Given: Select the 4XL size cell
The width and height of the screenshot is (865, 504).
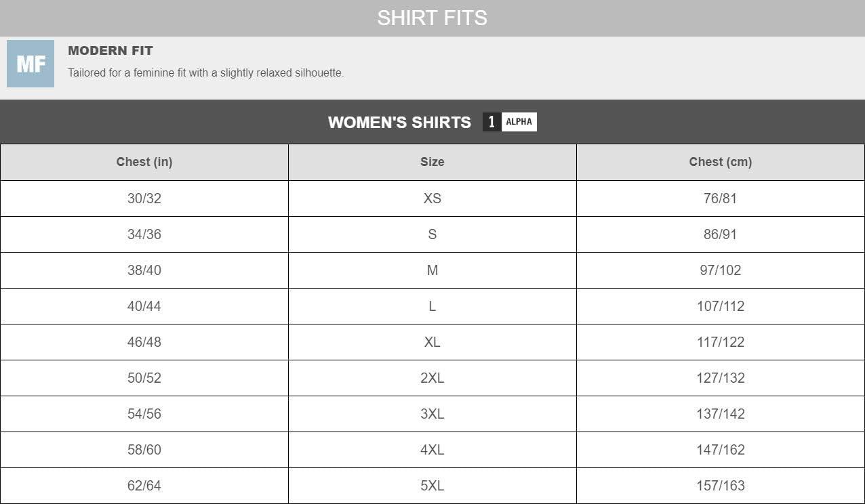Looking at the screenshot, I should click(432, 450).
